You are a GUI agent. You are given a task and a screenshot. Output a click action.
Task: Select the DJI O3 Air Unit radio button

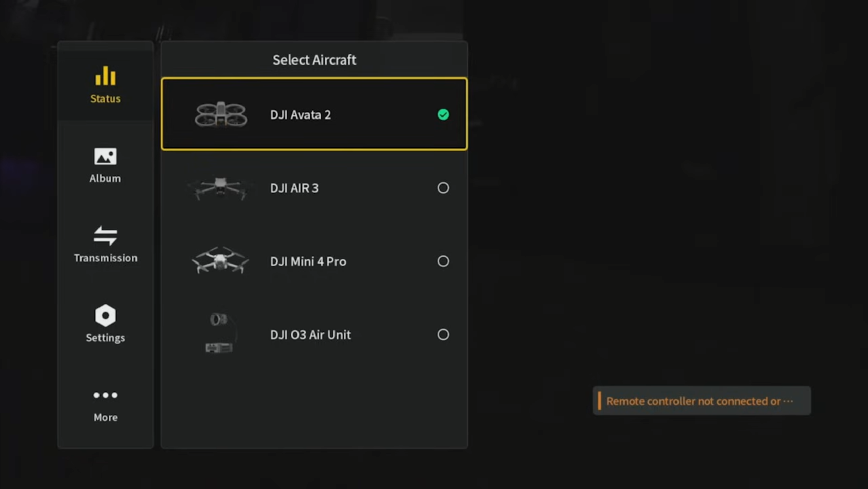[x=443, y=334]
